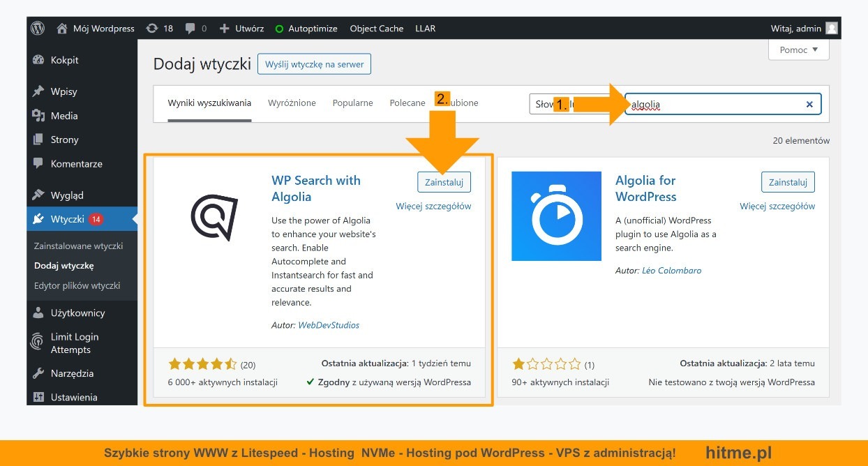Clear the algolia search field with X
This screenshot has height=466, width=868.
pyautogui.click(x=809, y=105)
